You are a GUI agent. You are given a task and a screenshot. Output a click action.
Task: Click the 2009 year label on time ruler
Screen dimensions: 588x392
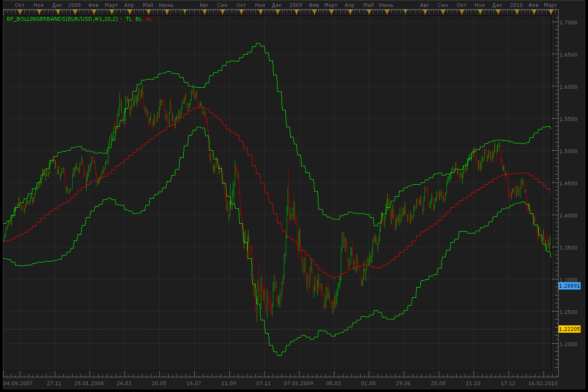click(x=296, y=5)
